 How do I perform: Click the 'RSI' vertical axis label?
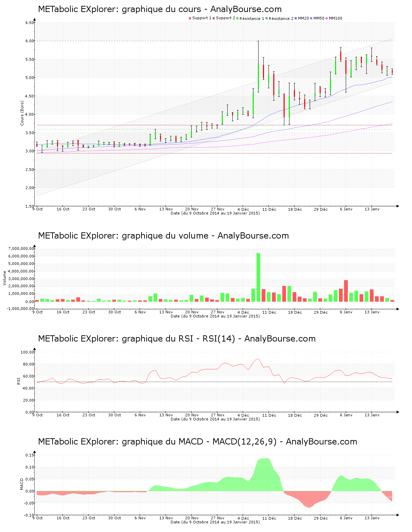coord(19,381)
